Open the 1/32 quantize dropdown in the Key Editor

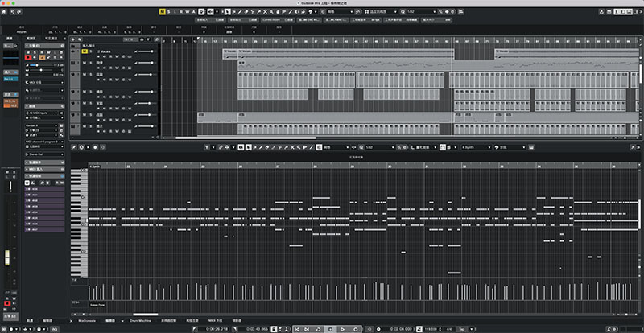[x=379, y=147]
